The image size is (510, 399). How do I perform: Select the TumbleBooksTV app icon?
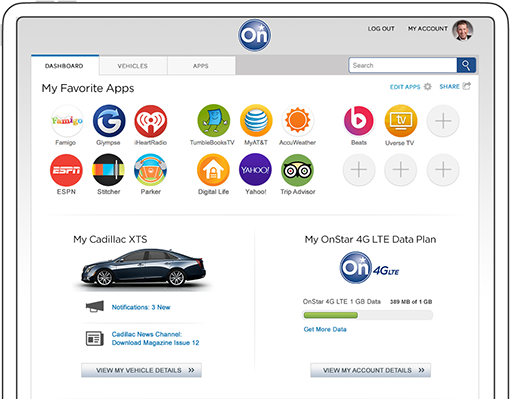(214, 121)
